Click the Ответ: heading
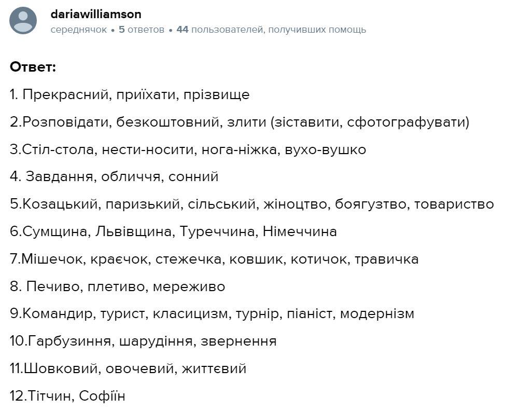Viewport: 532px width, 411px height. click(33, 67)
